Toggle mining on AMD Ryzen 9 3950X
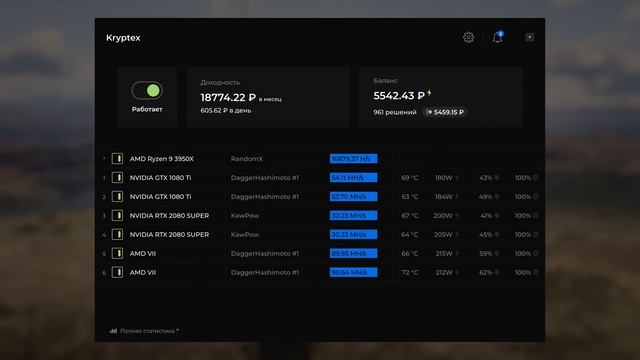The height and width of the screenshot is (360, 640). [118, 158]
